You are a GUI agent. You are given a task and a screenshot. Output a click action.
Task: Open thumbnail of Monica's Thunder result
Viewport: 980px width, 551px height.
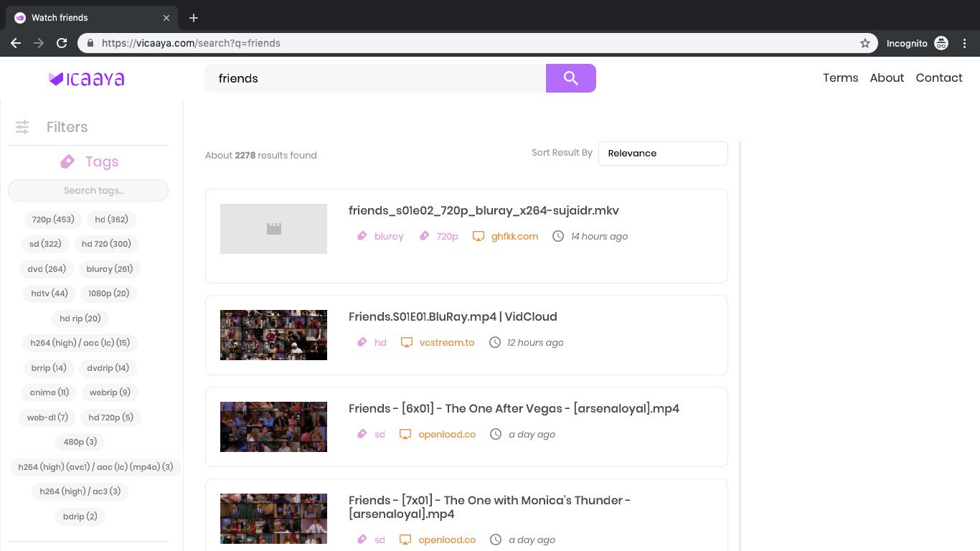coord(273,519)
